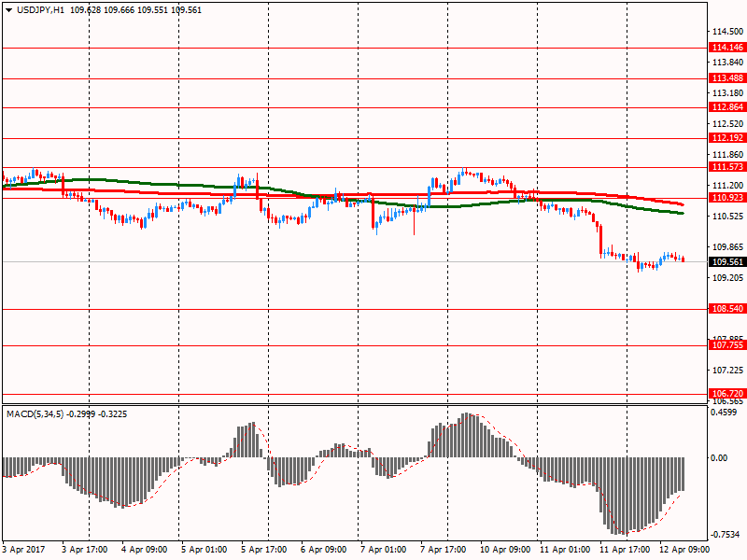Select the 110.923 price level label

(727, 198)
